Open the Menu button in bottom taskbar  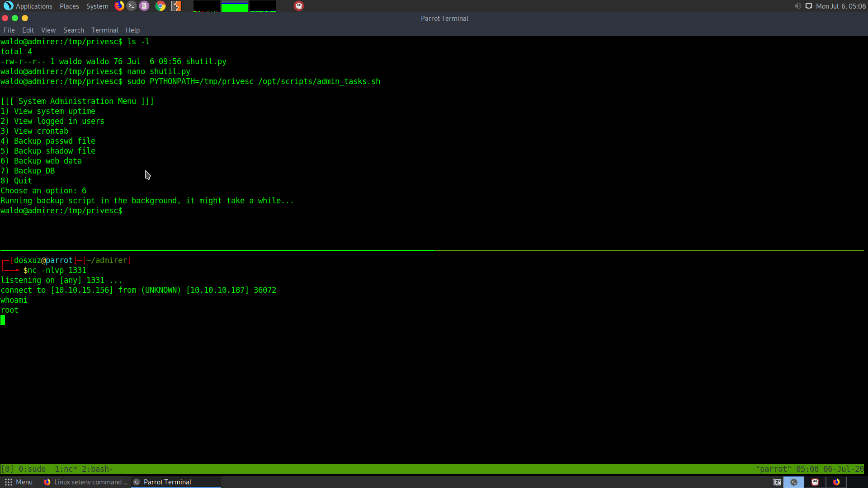click(19, 482)
